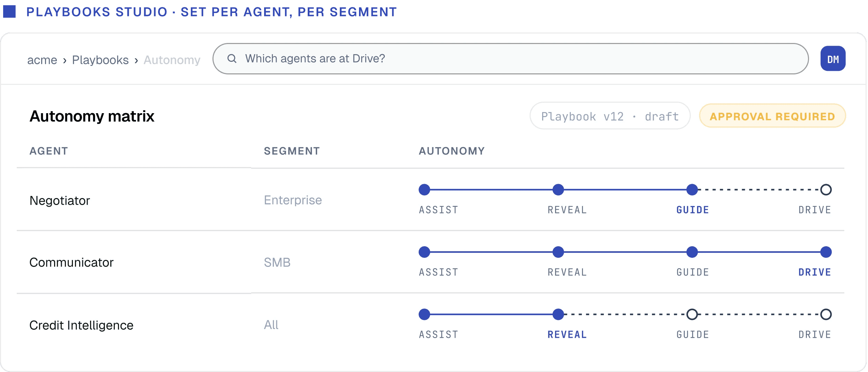
Task: Select the Credit Intelligence agent row
Action: (431, 325)
